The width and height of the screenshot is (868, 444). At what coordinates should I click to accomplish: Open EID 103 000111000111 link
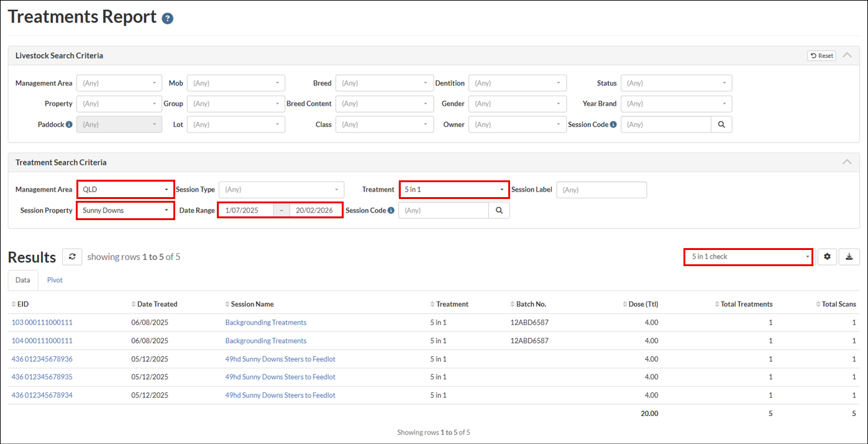point(42,323)
